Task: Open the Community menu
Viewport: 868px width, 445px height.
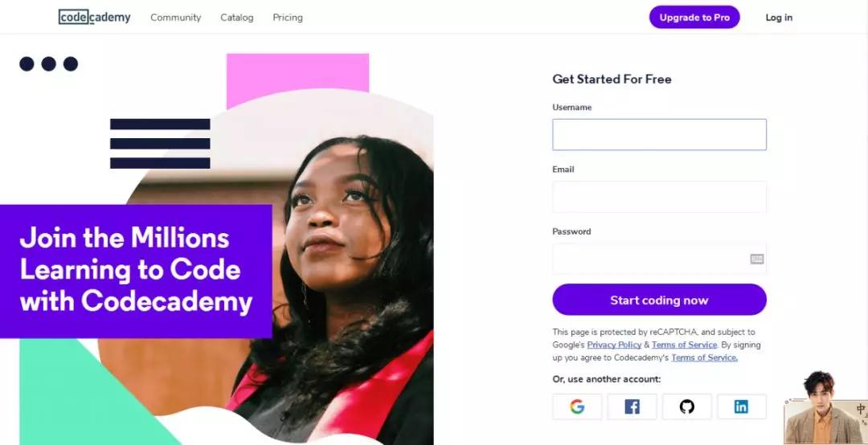Action: point(175,17)
